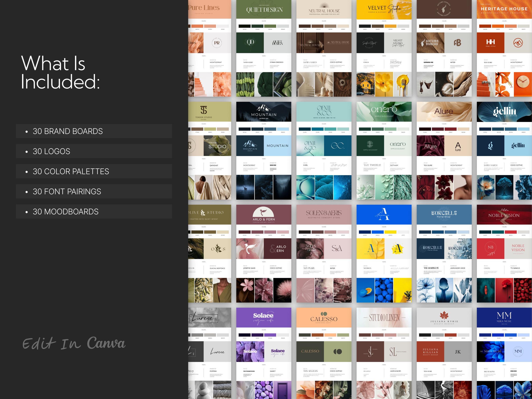The width and height of the screenshot is (532, 399).
Task: Select the deer in misty lake photo
Action: [x=245, y=187]
